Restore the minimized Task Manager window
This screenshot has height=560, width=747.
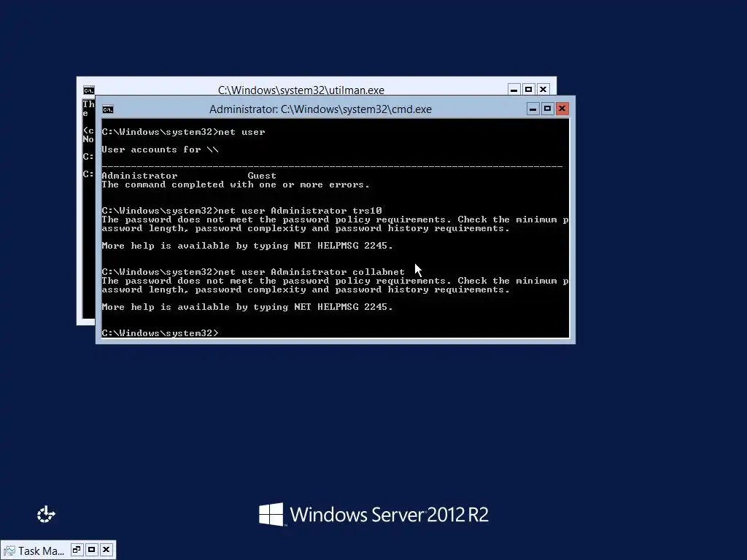77,550
